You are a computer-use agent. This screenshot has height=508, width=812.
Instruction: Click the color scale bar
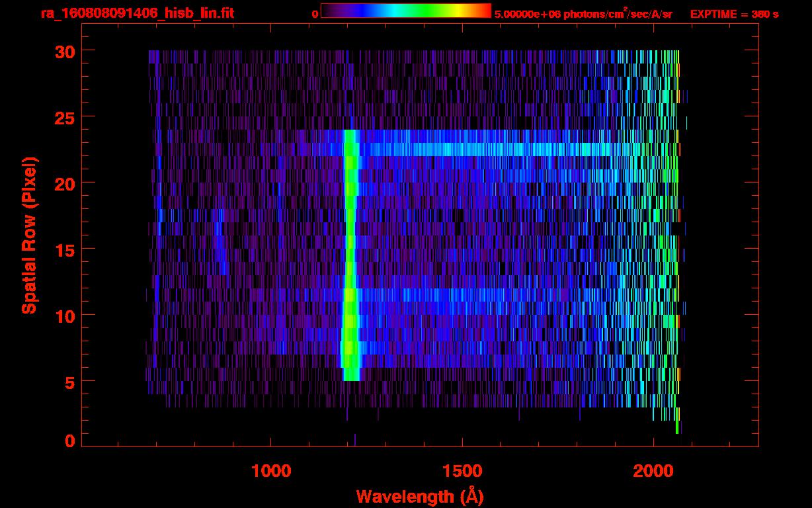click(406, 11)
